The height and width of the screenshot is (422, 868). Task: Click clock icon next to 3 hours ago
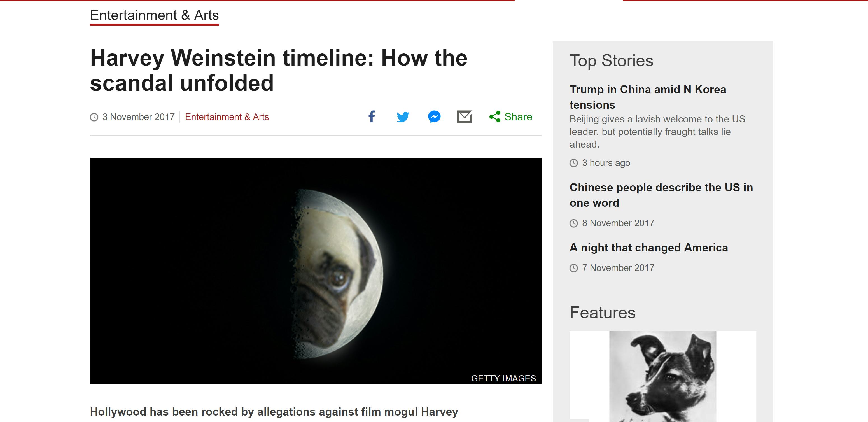tap(573, 163)
